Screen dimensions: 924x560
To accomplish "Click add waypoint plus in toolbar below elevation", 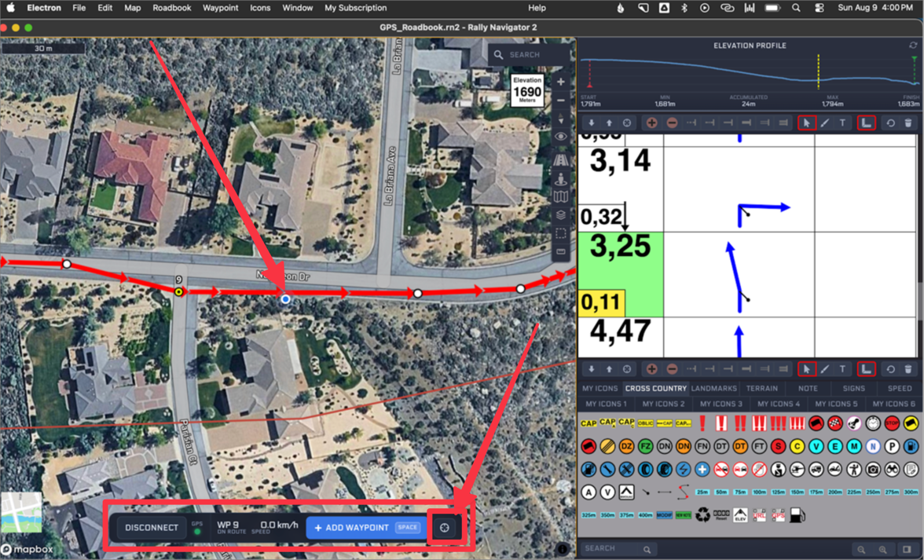I will pyautogui.click(x=651, y=123).
